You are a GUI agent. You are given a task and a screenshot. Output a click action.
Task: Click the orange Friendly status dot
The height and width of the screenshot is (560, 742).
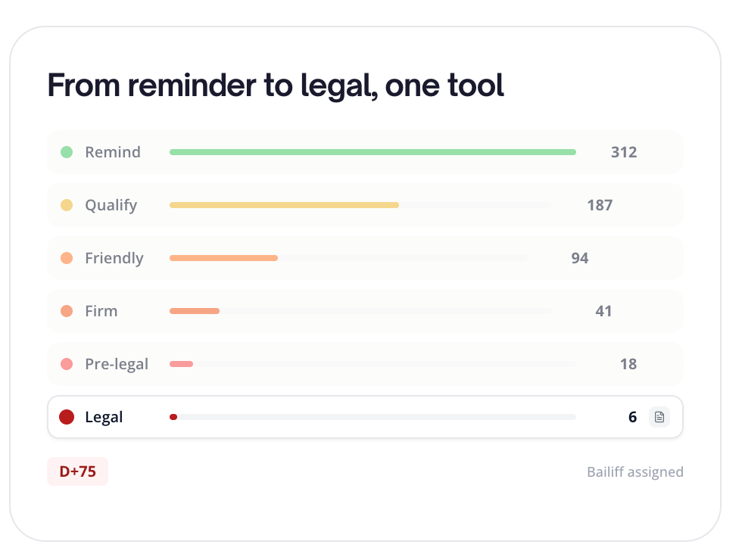click(x=67, y=258)
